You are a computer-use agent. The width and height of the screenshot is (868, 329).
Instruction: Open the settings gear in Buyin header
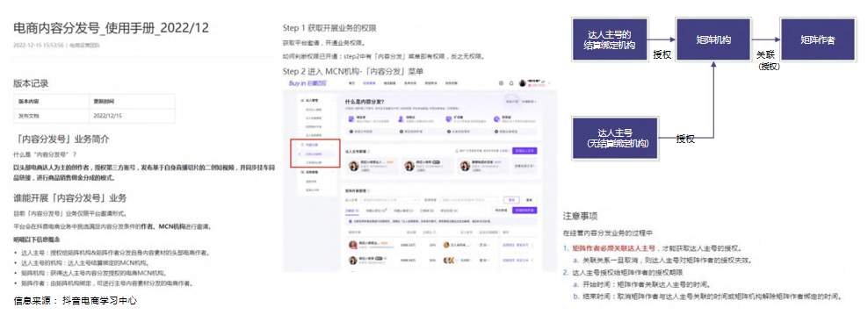point(501,83)
